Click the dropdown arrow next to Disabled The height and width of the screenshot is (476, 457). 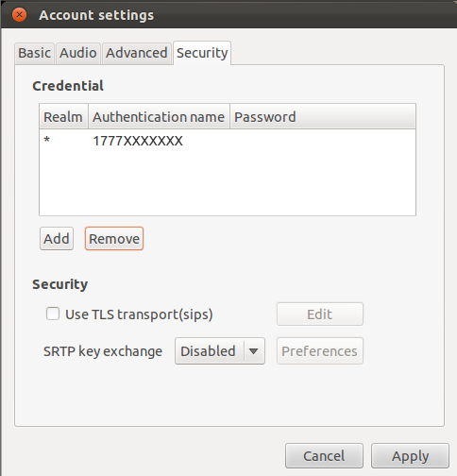(254, 351)
